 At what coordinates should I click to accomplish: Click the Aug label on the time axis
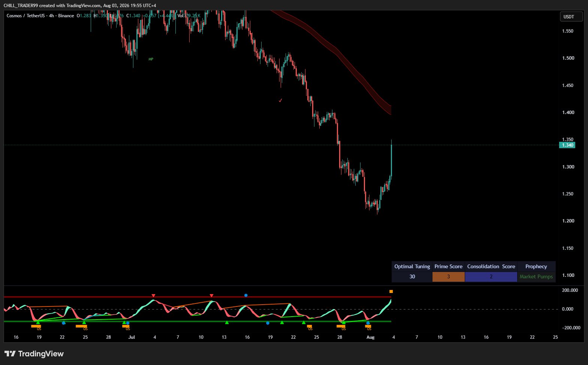click(x=370, y=337)
